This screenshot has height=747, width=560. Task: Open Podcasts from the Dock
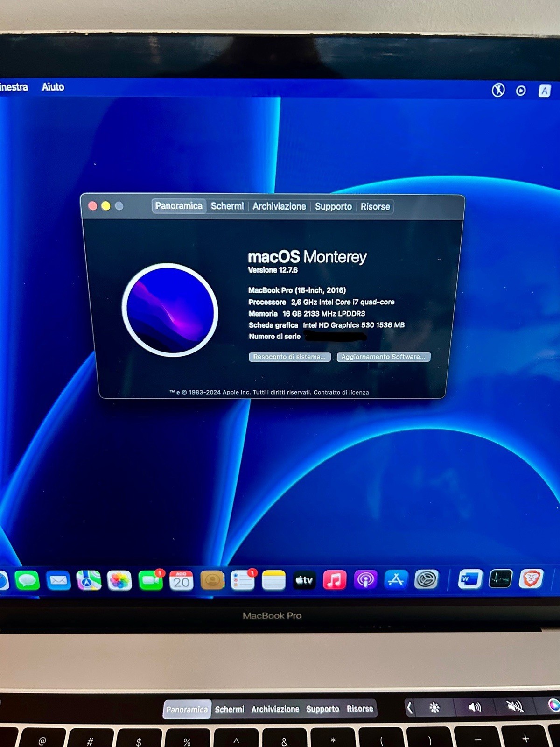(365, 580)
